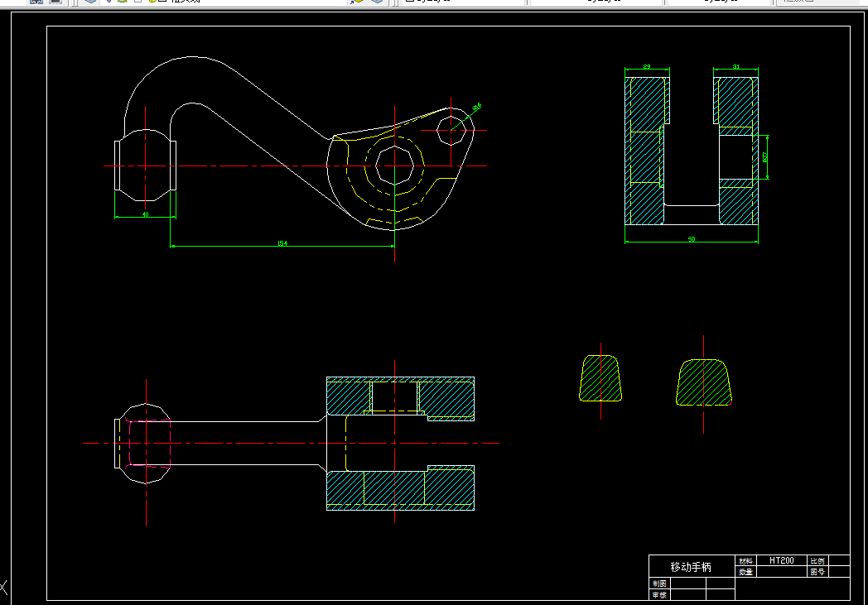Click the 'HT200' material value cell
Image resolution: width=868 pixels, height=605 pixels.
point(782,561)
